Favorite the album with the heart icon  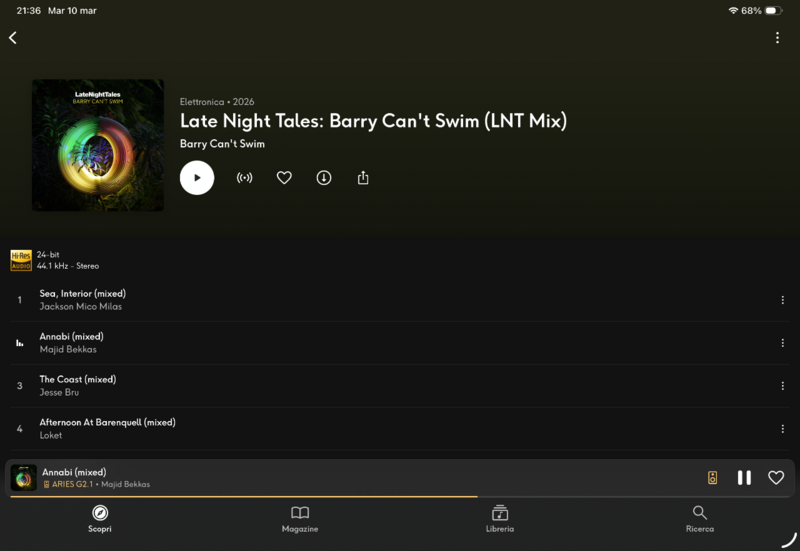click(284, 178)
